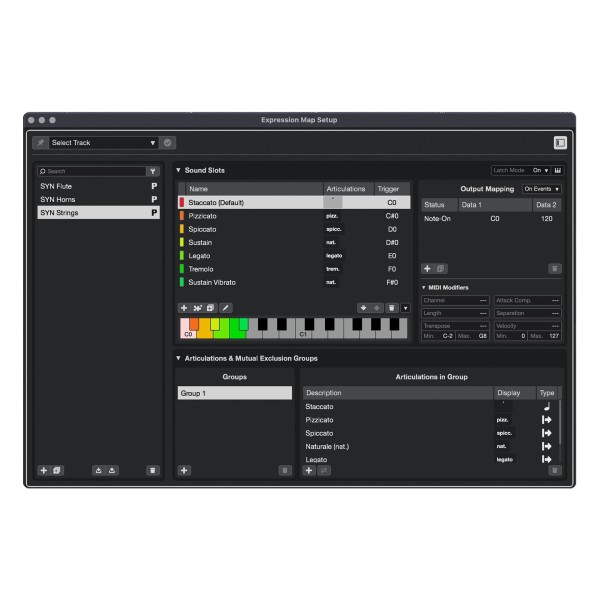Collapse the Sound Slots section
The width and height of the screenshot is (600, 600).
click(178, 170)
